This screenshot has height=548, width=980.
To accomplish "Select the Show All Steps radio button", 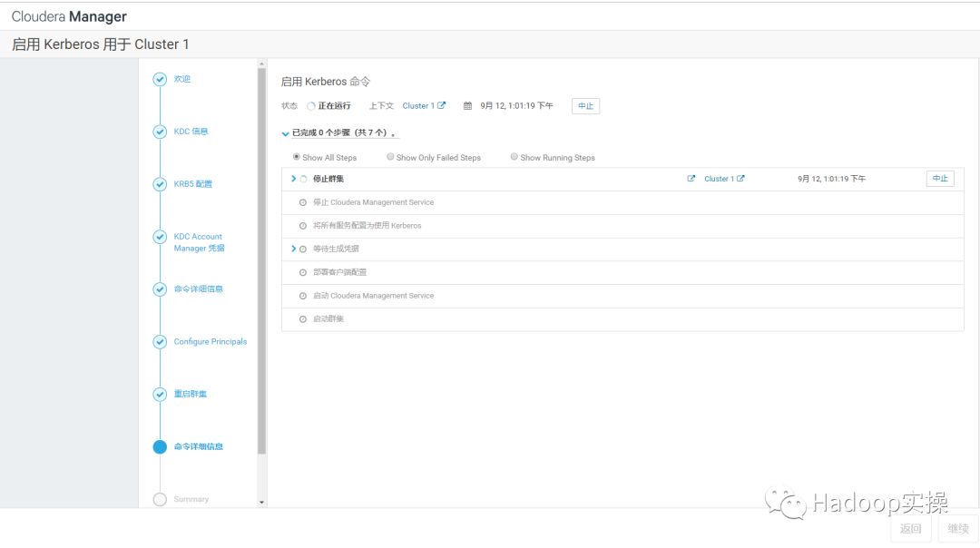I will point(296,157).
